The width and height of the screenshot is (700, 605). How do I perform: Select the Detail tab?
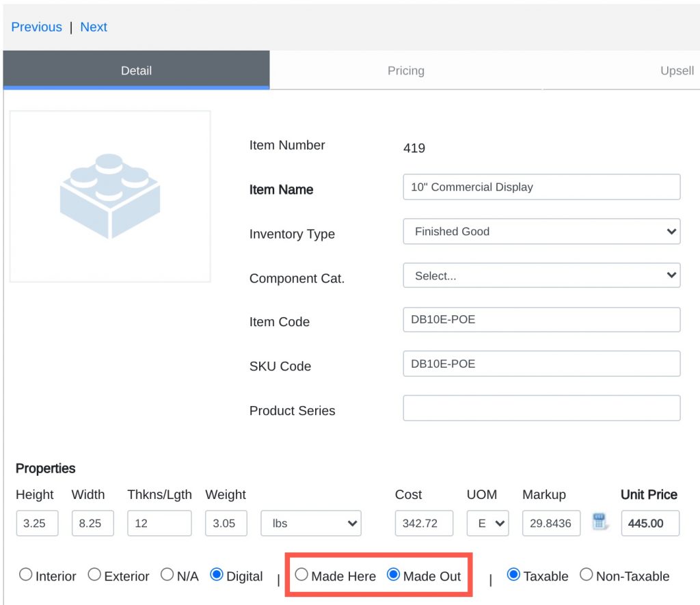coord(136,70)
